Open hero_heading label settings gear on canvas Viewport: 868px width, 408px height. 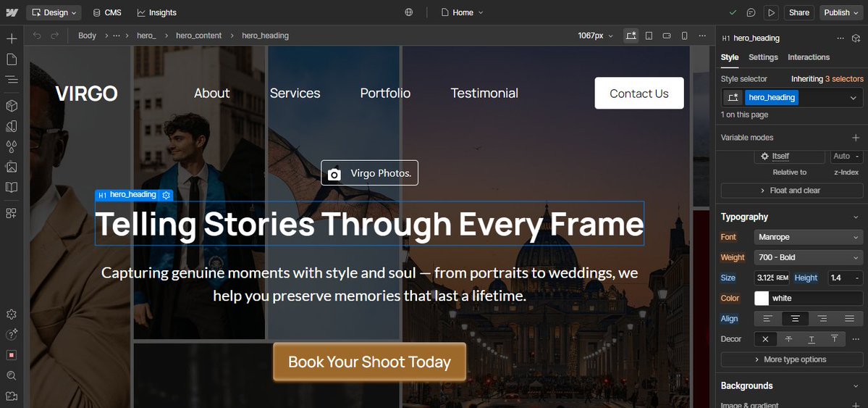click(166, 195)
